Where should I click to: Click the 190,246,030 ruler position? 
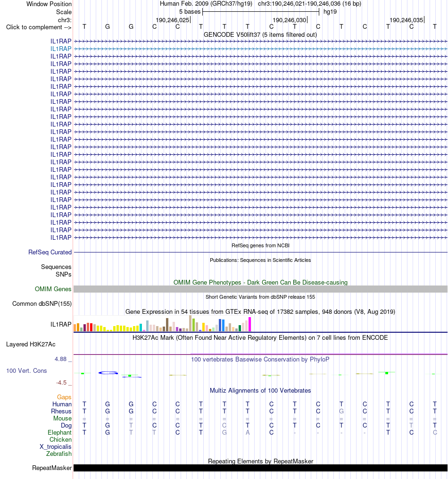pos(289,20)
